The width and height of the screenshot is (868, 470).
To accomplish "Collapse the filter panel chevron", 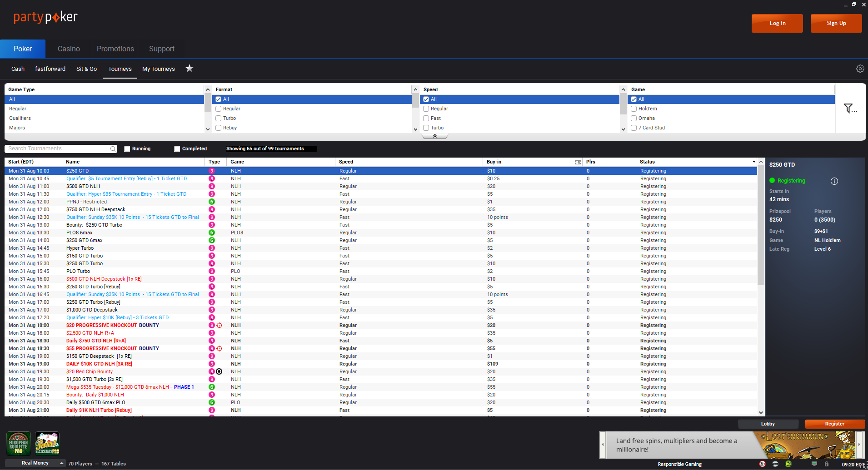I will (435, 136).
